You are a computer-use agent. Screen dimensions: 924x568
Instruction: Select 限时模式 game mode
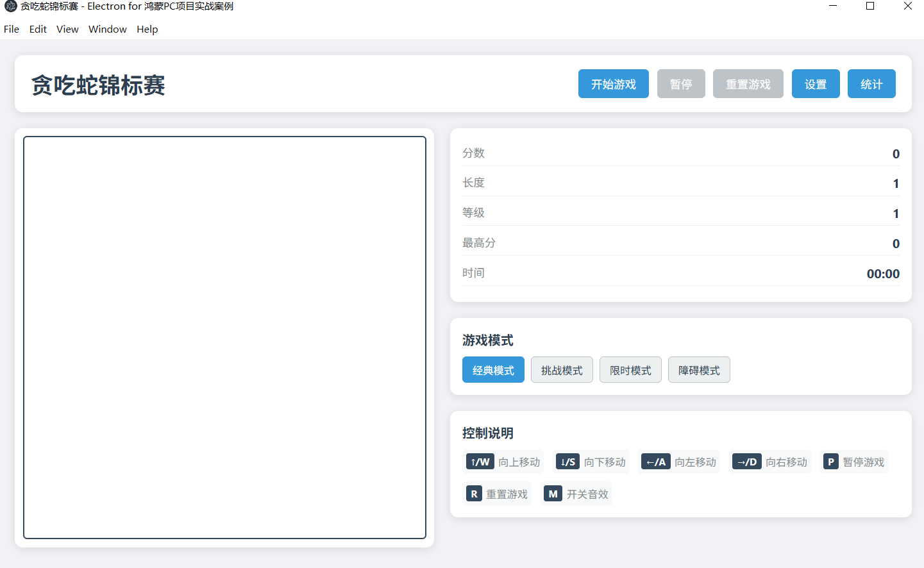pyautogui.click(x=630, y=370)
